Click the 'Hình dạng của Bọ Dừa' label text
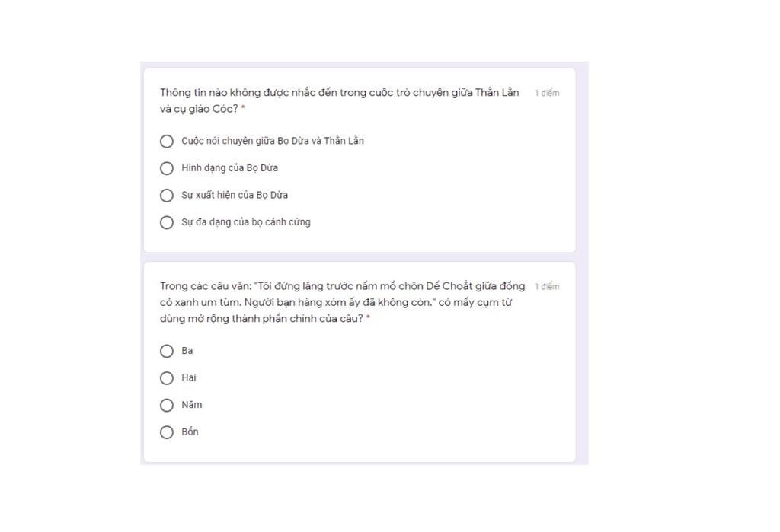780x532 pixels. 229,168
